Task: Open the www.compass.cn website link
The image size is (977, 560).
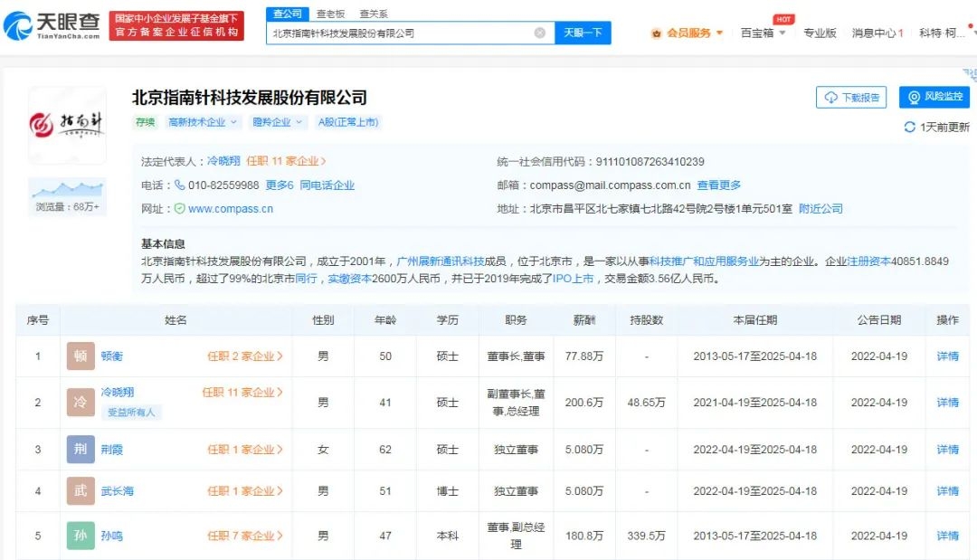Action: pos(231,209)
